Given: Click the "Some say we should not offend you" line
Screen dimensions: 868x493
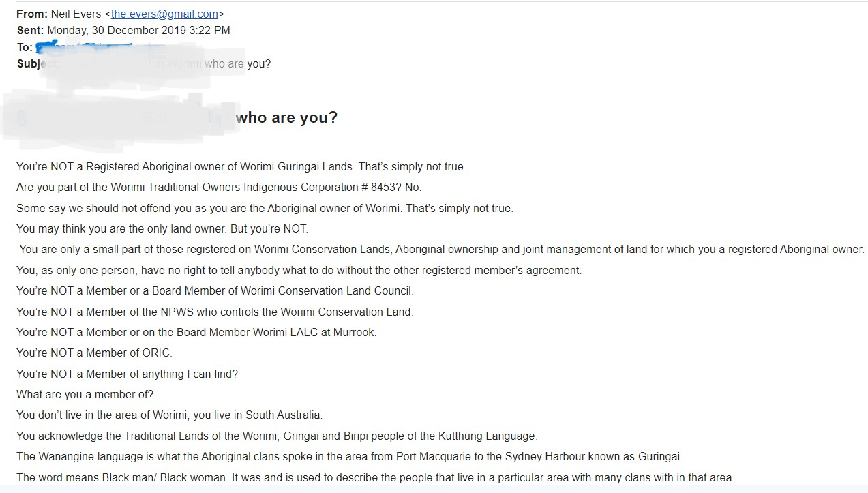Looking at the screenshot, I should pyautogui.click(x=265, y=208).
